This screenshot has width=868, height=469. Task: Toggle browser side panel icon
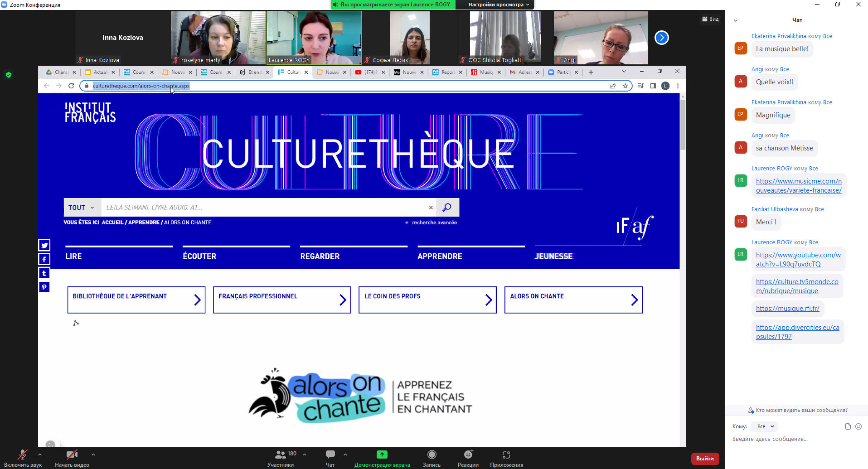coord(653,86)
